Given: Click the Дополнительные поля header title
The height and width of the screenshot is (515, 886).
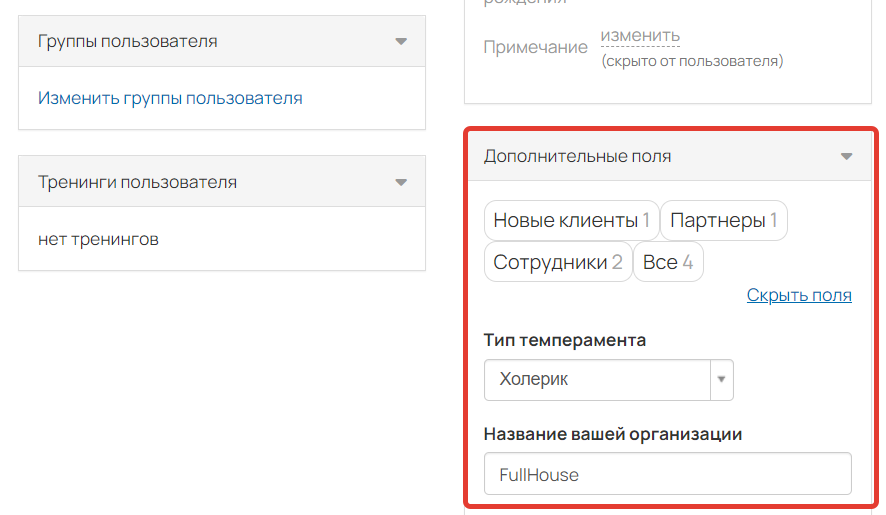Looking at the screenshot, I should pos(577,156).
